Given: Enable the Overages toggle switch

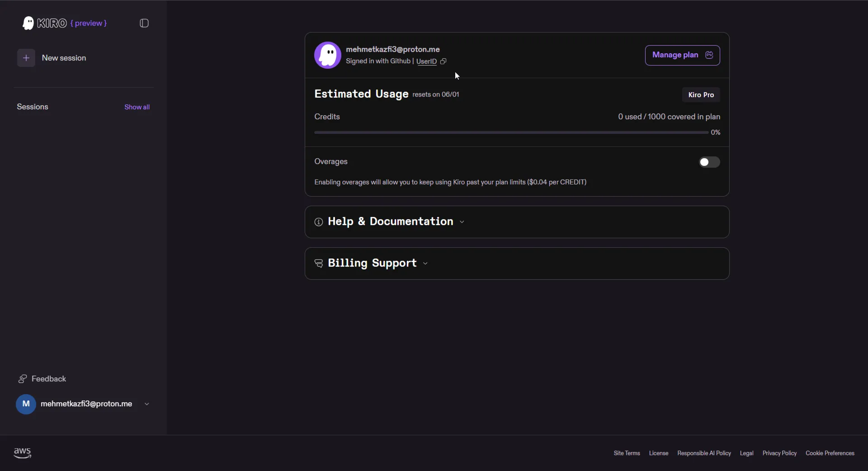Looking at the screenshot, I should coord(709,162).
